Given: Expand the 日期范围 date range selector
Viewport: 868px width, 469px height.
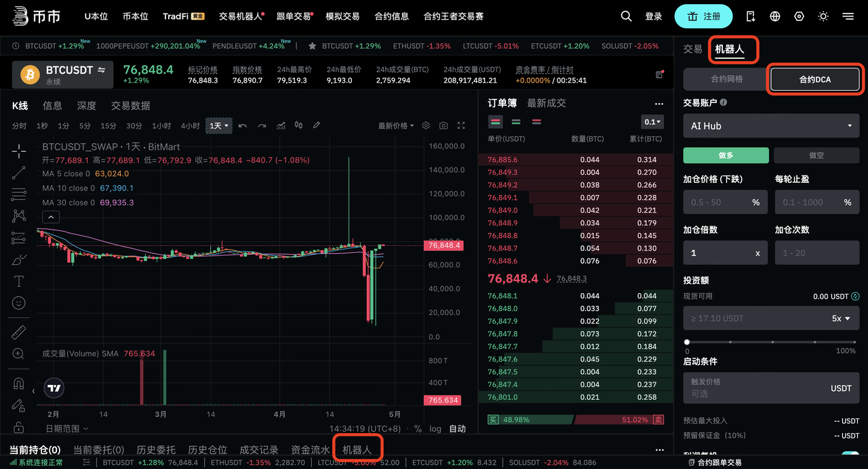Looking at the screenshot, I should 66,429.
